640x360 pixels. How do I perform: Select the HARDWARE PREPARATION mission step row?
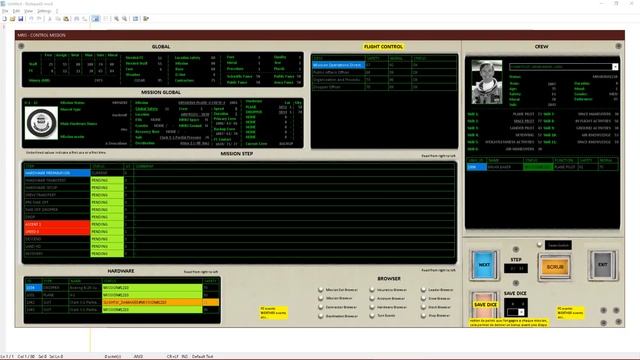tap(240, 173)
